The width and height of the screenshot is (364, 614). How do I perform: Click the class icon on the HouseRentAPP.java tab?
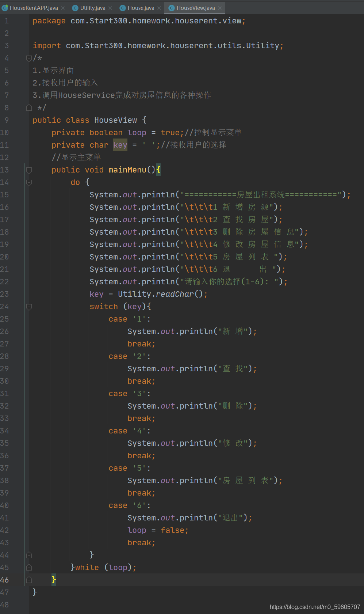[5, 8]
